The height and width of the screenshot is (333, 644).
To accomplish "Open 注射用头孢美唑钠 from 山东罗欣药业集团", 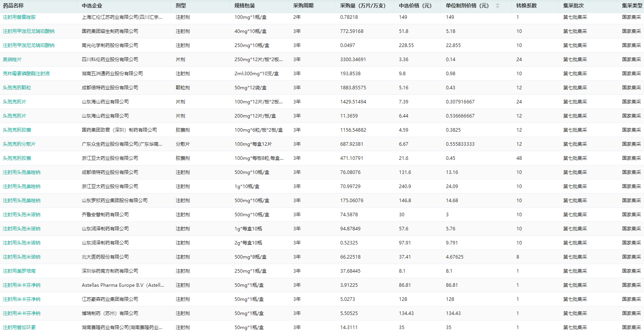I will 22,201.
